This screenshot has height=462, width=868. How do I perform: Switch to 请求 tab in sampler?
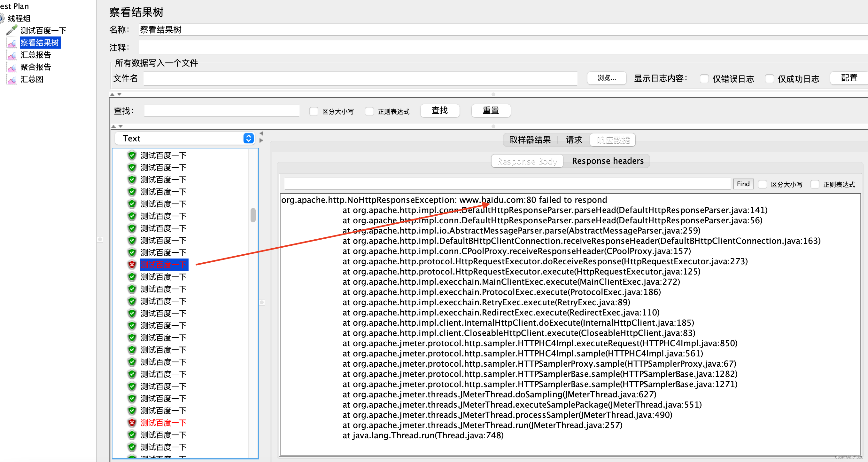tap(574, 139)
